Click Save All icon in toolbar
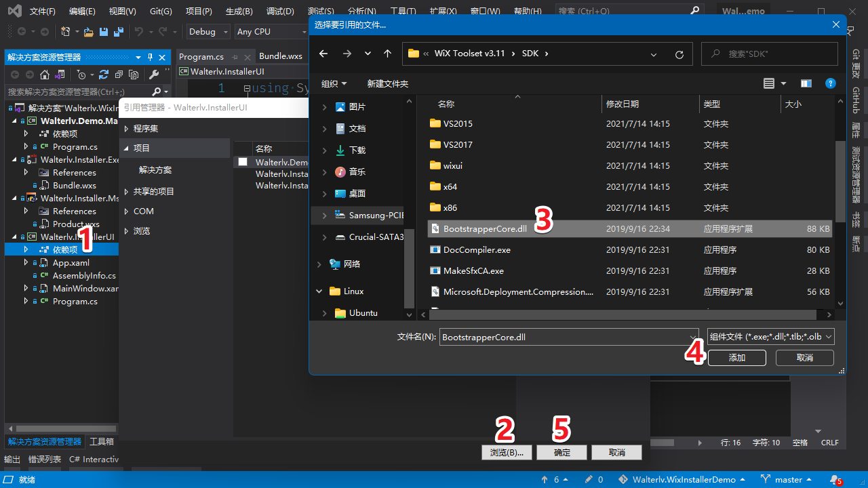 coord(119,32)
